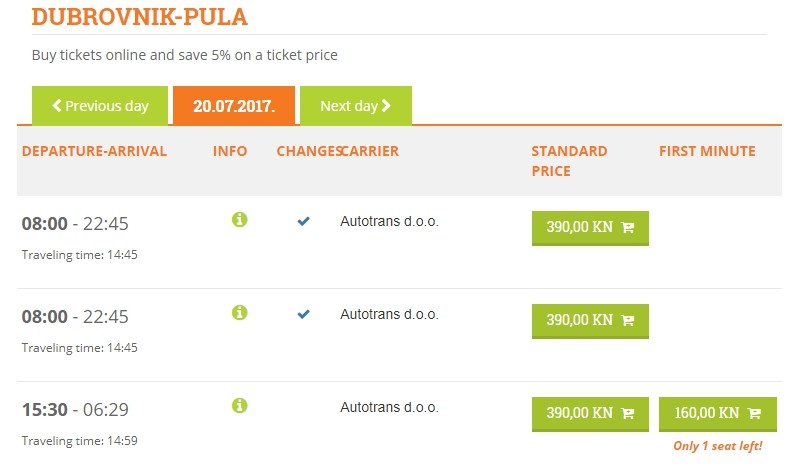Click info icon for 15:30 departure
The height and width of the screenshot is (475, 789).
click(x=239, y=406)
